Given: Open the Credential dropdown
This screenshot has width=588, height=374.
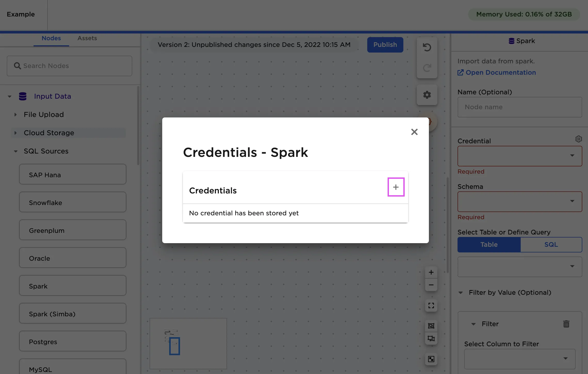Looking at the screenshot, I should 520,156.
